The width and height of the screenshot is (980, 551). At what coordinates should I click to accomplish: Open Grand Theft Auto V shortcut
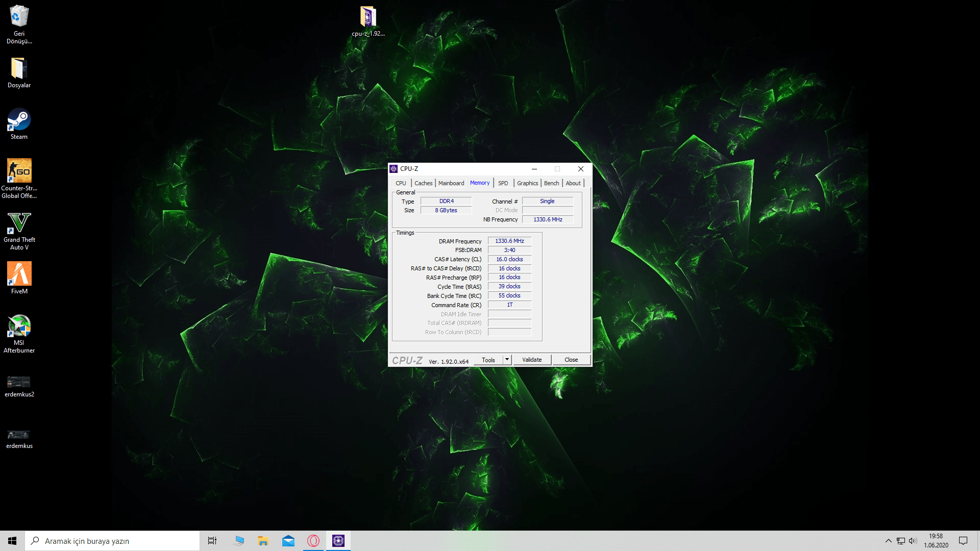(x=19, y=229)
